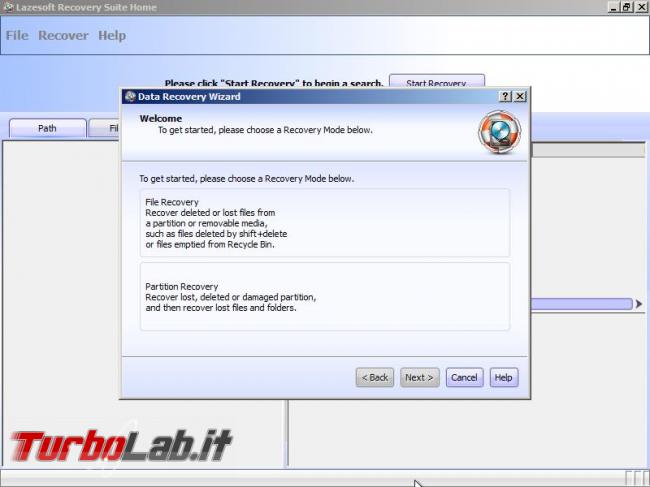Click the Lazesoft Recovery Suite title bar icon
This screenshot has height=487, width=650.
click(x=8, y=7)
